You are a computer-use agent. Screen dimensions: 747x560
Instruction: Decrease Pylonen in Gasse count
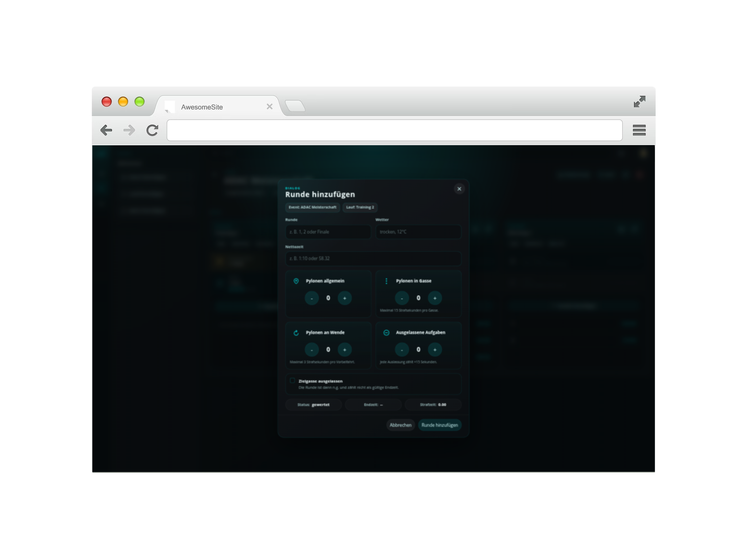coord(402,298)
